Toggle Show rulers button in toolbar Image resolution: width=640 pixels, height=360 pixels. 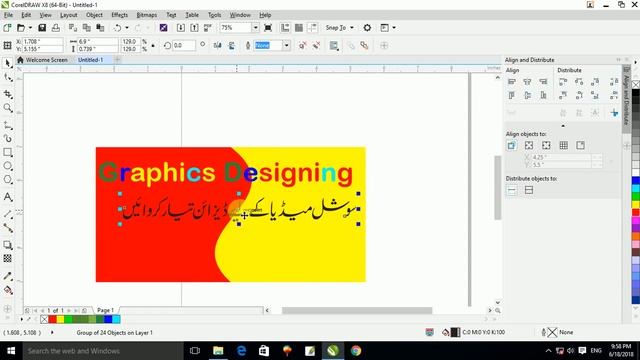(285, 28)
